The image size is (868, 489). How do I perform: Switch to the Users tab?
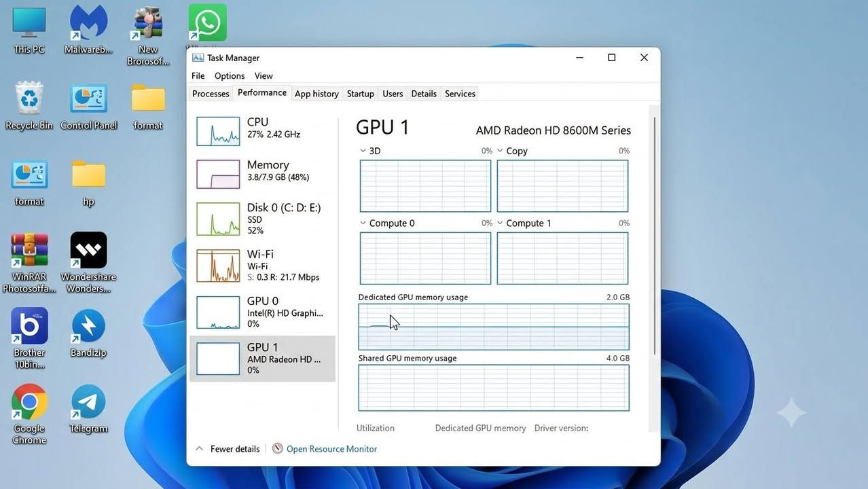click(393, 94)
